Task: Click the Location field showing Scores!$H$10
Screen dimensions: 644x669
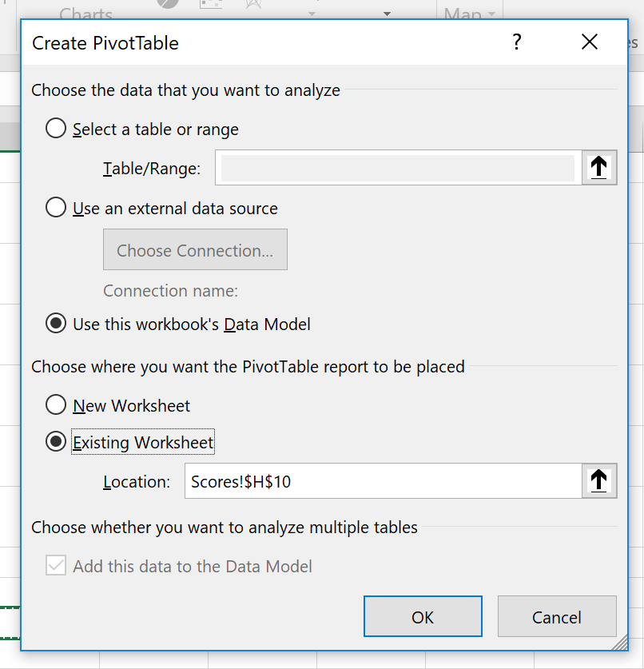Action: 383,481
